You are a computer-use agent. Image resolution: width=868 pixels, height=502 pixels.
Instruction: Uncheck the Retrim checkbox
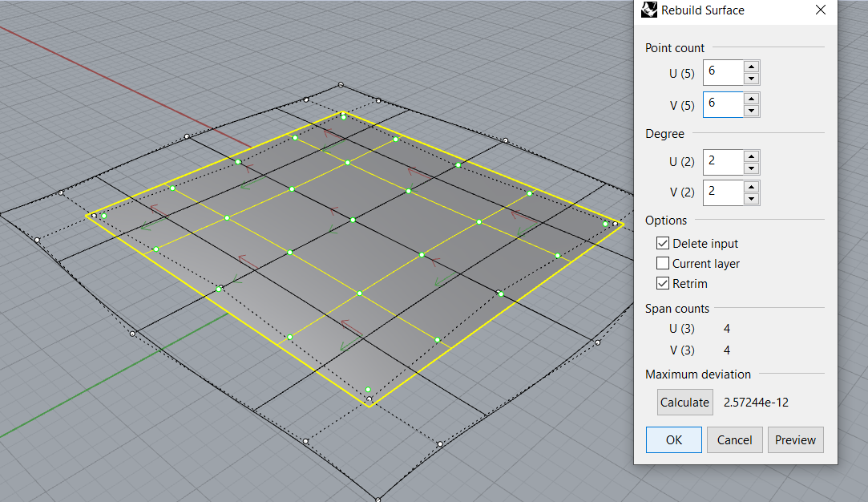[x=663, y=283]
